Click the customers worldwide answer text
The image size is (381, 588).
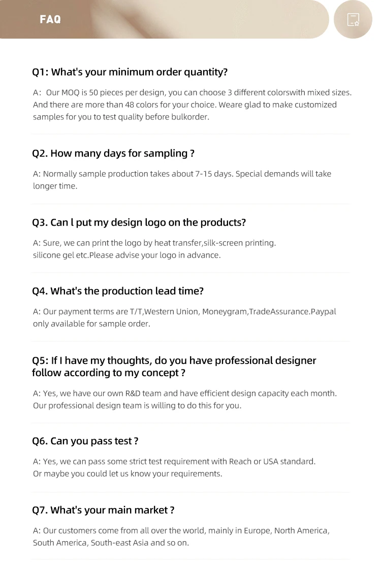pos(181,531)
